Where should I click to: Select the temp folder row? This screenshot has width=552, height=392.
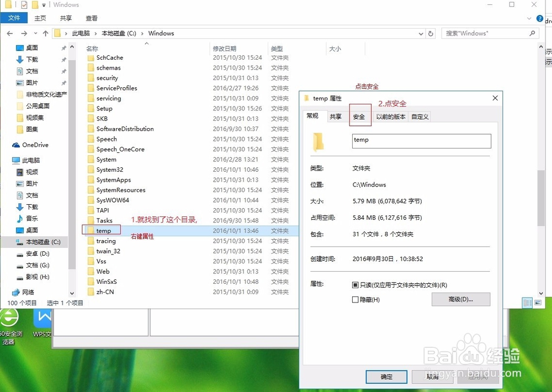pyautogui.click(x=190, y=231)
